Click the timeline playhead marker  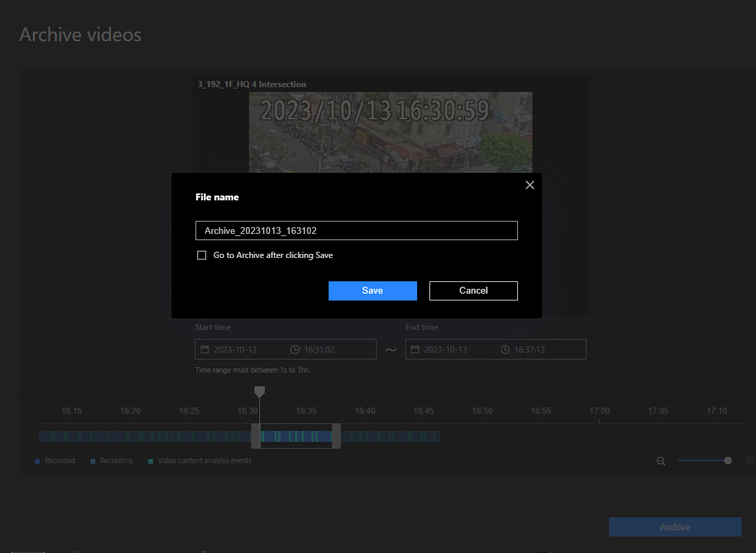tap(259, 392)
